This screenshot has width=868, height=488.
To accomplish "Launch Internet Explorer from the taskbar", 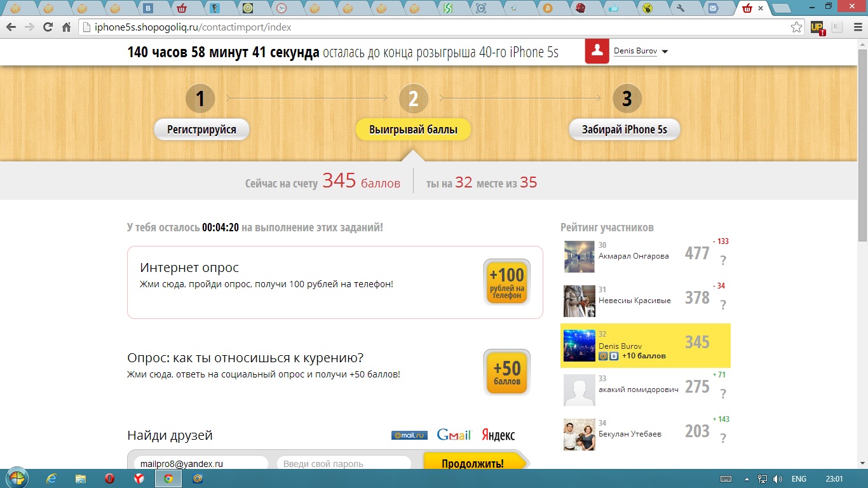I will 51,478.
